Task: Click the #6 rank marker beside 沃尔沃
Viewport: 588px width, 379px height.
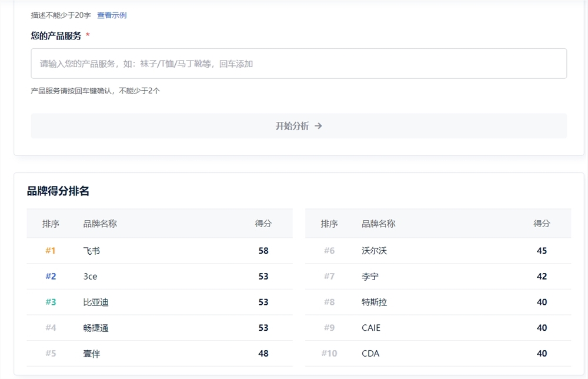Action: click(329, 250)
